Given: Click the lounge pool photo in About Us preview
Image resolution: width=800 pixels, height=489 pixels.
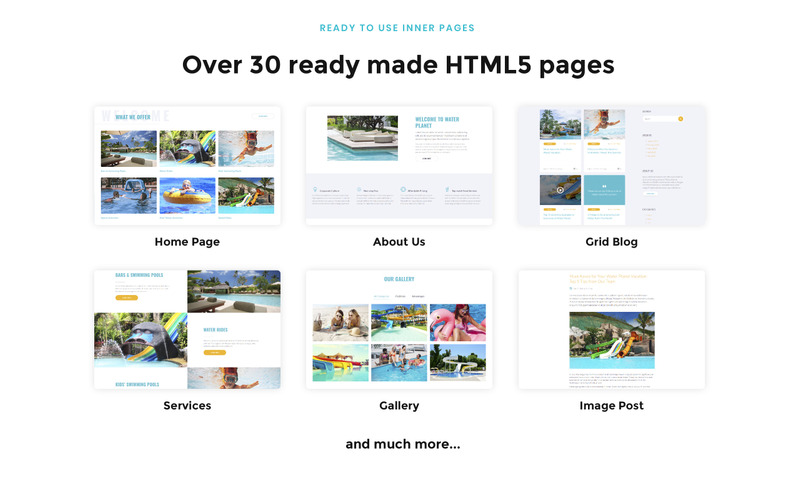Looking at the screenshot, I should click(362, 138).
